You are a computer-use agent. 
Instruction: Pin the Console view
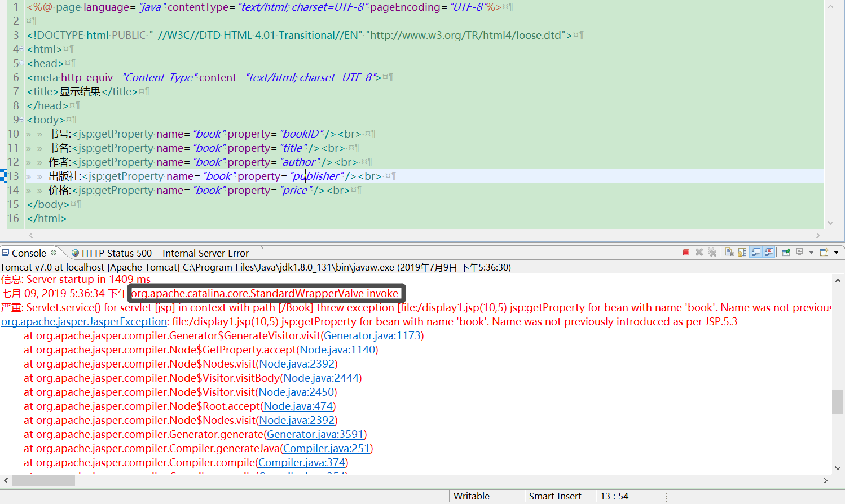tap(786, 252)
